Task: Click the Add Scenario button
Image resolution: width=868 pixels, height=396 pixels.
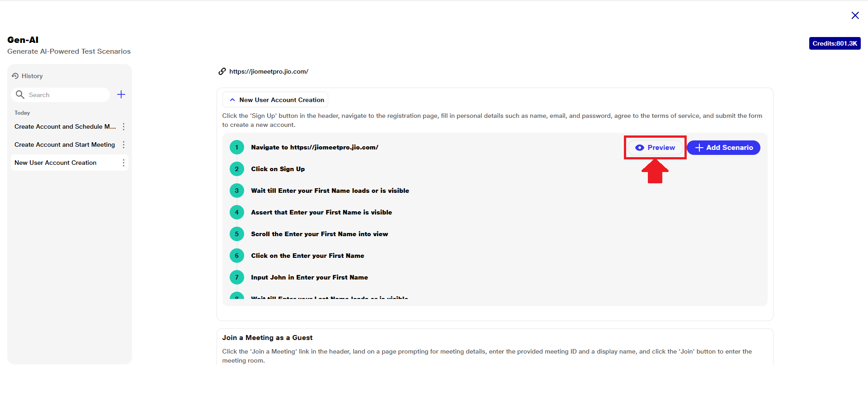Action: pyautogui.click(x=723, y=148)
